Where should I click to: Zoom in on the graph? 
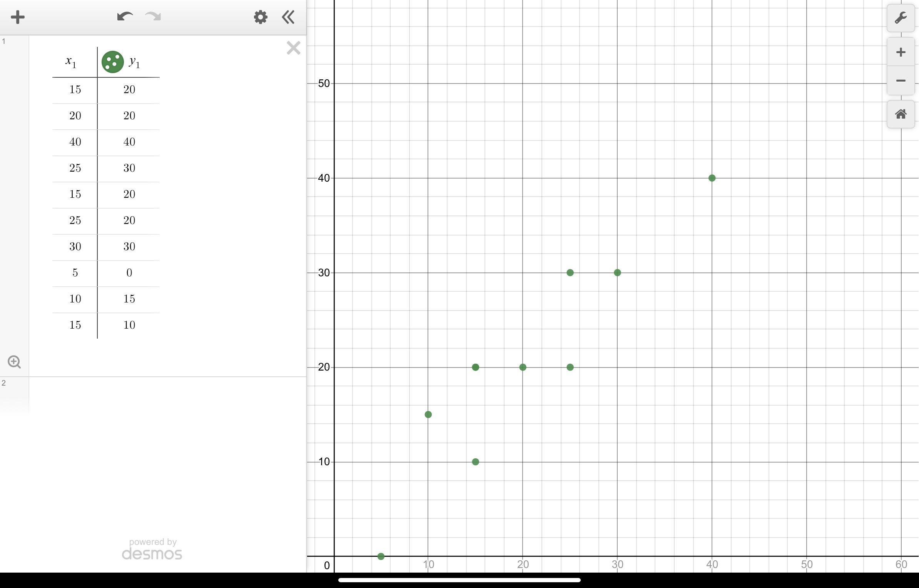tap(901, 52)
